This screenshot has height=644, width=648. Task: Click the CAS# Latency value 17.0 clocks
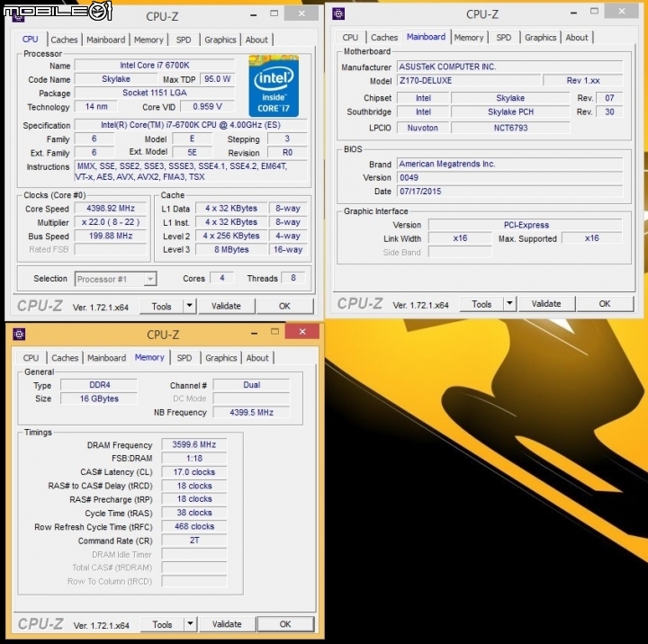pyautogui.click(x=194, y=471)
